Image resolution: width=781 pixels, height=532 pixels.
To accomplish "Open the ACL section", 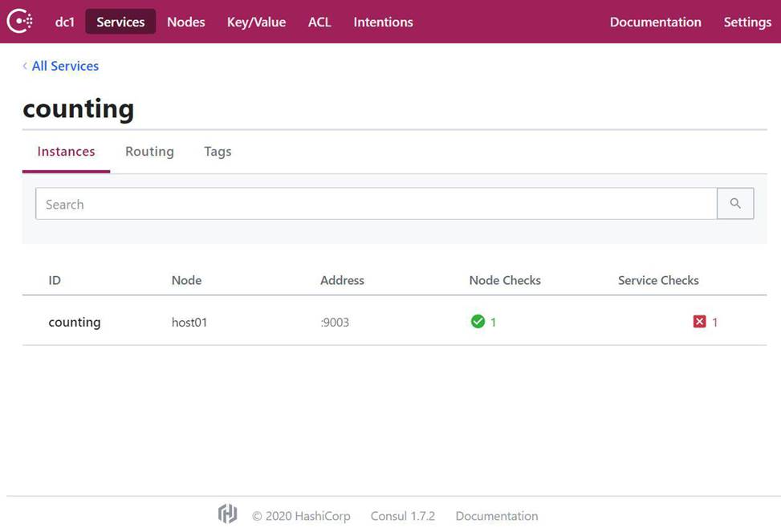I will pyautogui.click(x=319, y=22).
